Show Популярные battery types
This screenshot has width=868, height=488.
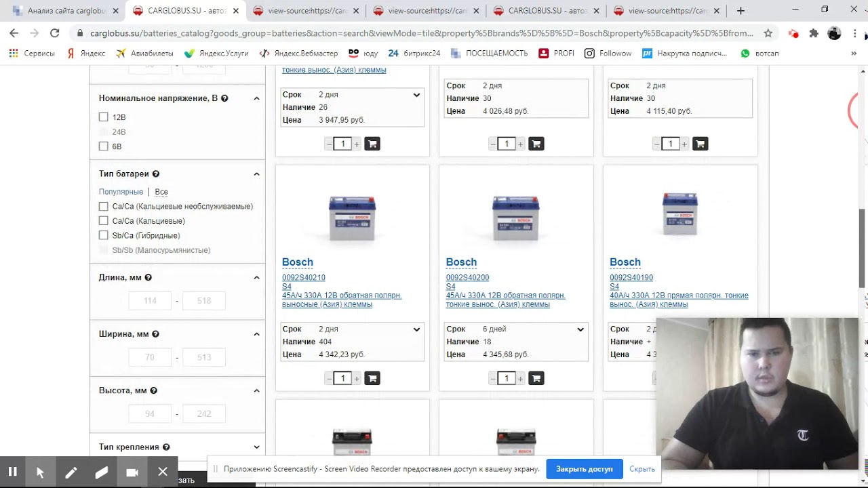[x=121, y=192]
